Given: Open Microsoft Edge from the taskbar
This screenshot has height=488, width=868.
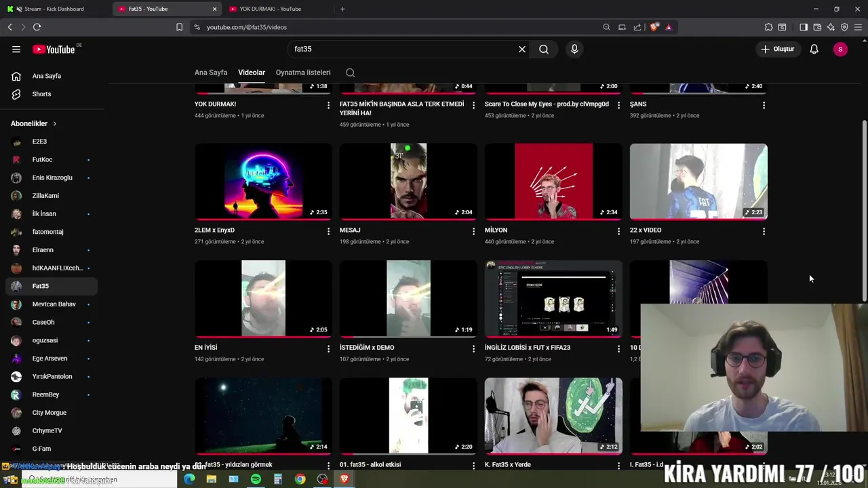Looking at the screenshot, I should 189,479.
